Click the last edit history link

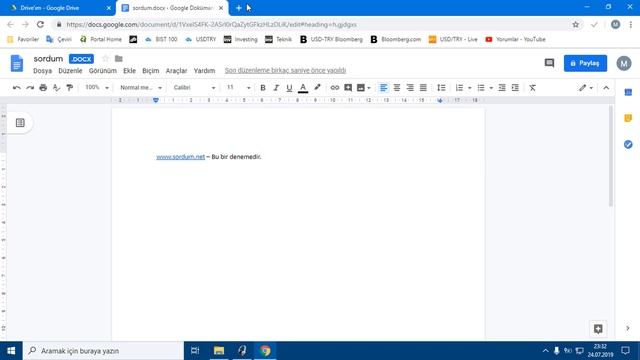click(x=285, y=71)
